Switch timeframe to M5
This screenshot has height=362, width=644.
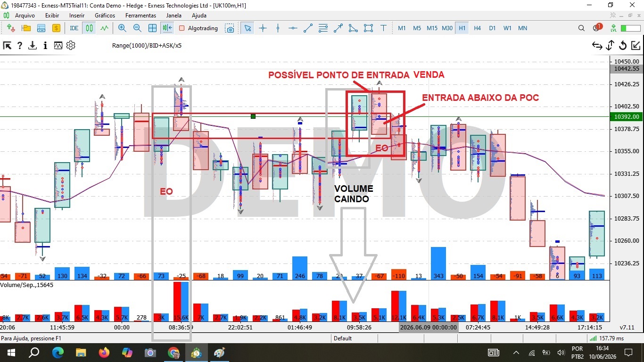417,28
